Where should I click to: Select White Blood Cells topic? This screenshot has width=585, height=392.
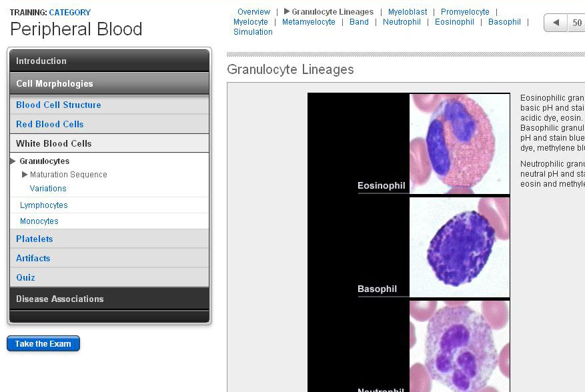coord(54,143)
